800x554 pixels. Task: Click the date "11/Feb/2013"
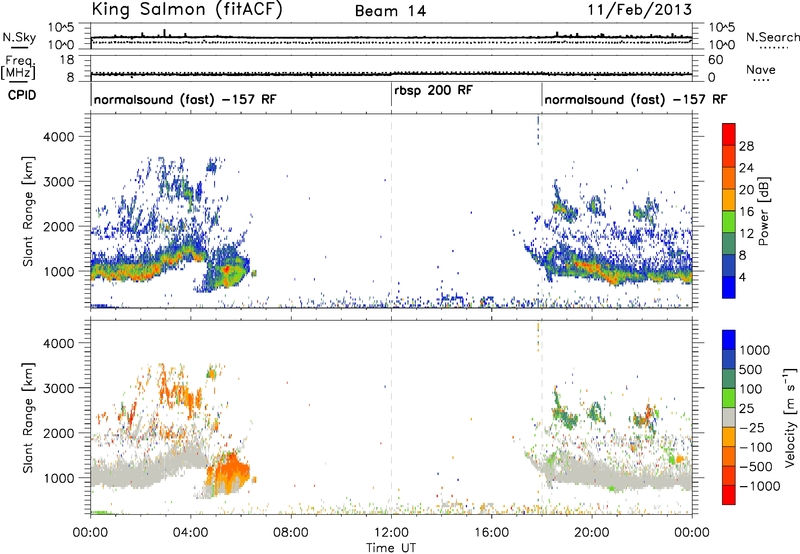point(640,10)
